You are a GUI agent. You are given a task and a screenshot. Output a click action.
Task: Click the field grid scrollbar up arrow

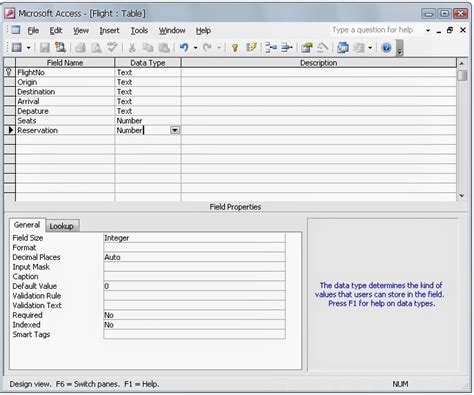[462, 63]
